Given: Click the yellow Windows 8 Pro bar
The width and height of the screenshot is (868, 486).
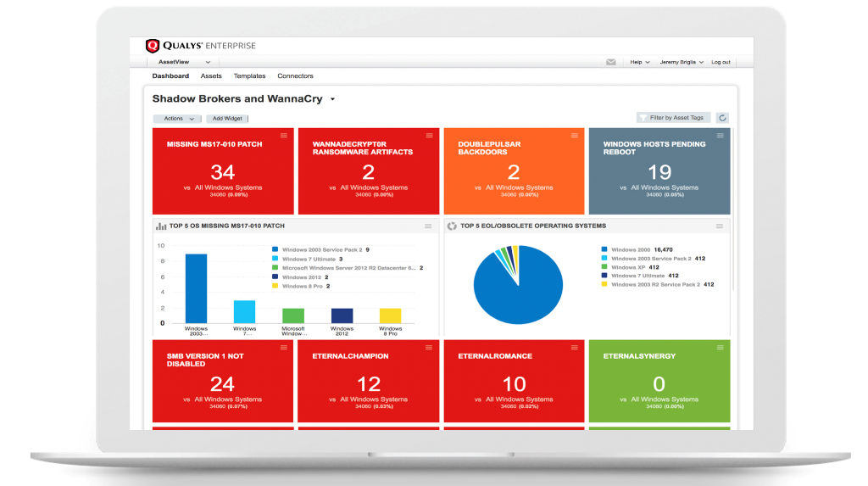Looking at the screenshot, I should (390, 316).
